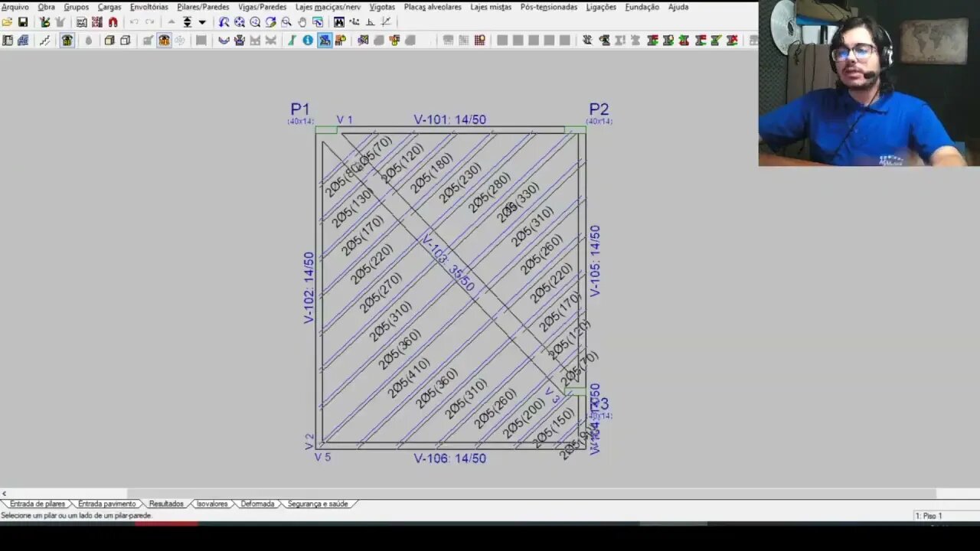
Task: Click zoom extents icon
Action: click(x=240, y=22)
